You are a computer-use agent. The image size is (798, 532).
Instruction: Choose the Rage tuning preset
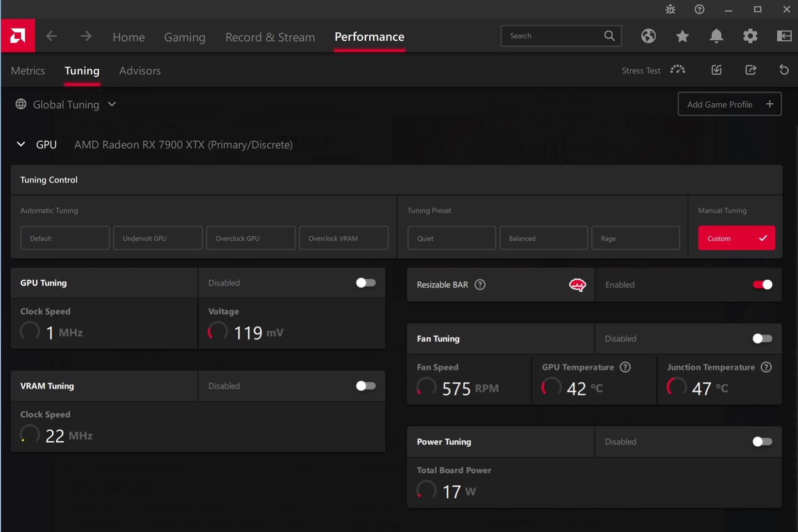[635, 238]
